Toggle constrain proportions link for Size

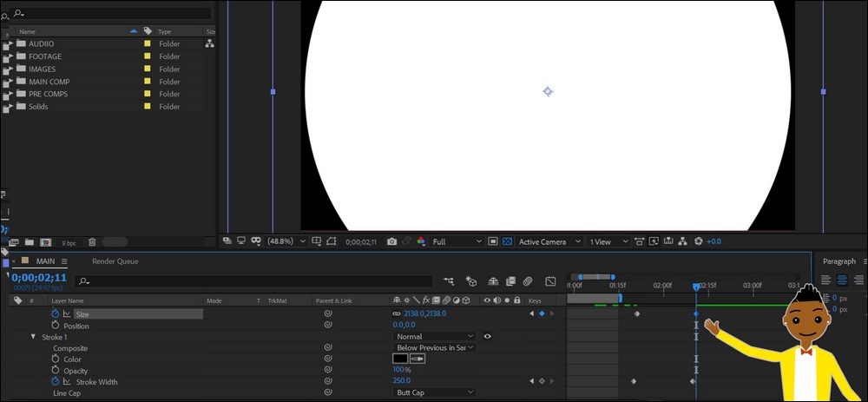[397, 313]
